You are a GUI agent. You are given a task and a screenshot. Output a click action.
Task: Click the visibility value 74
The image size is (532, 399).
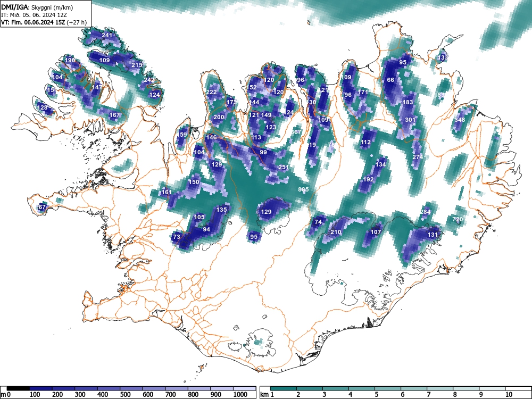click(318, 222)
